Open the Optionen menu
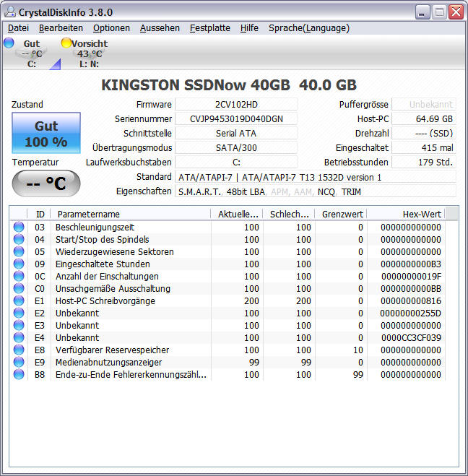 (111, 28)
